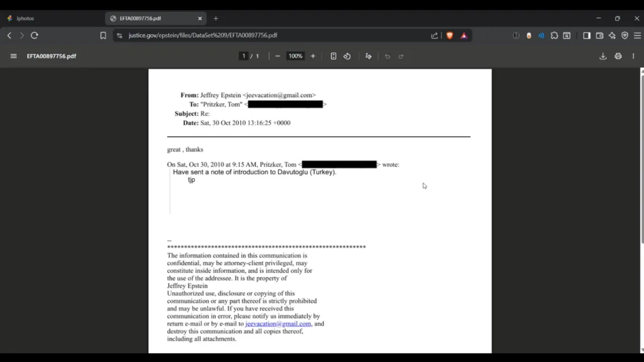The width and height of the screenshot is (644, 362).
Task: Open the browser extensions puzzle icon
Action: pyautogui.click(x=554, y=35)
